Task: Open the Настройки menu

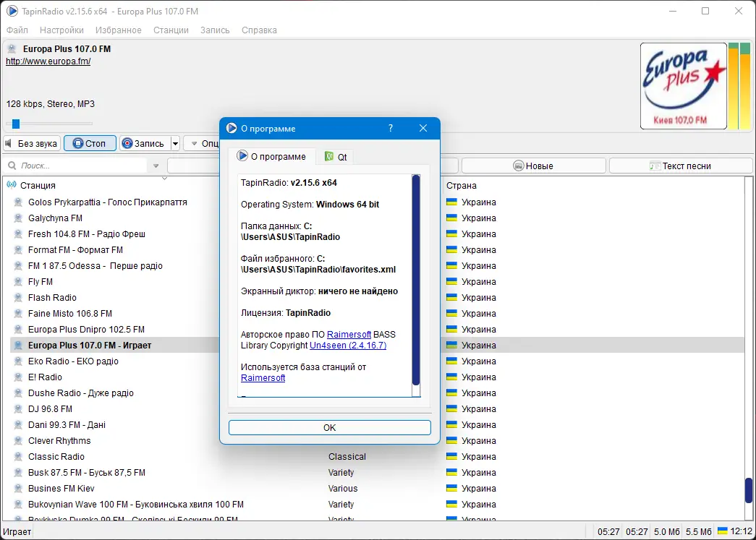Action: tap(61, 30)
